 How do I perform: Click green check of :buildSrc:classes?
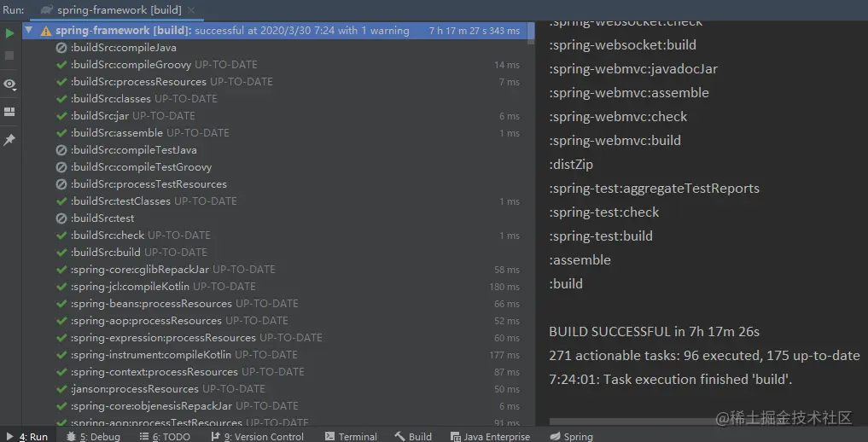[x=61, y=99]
